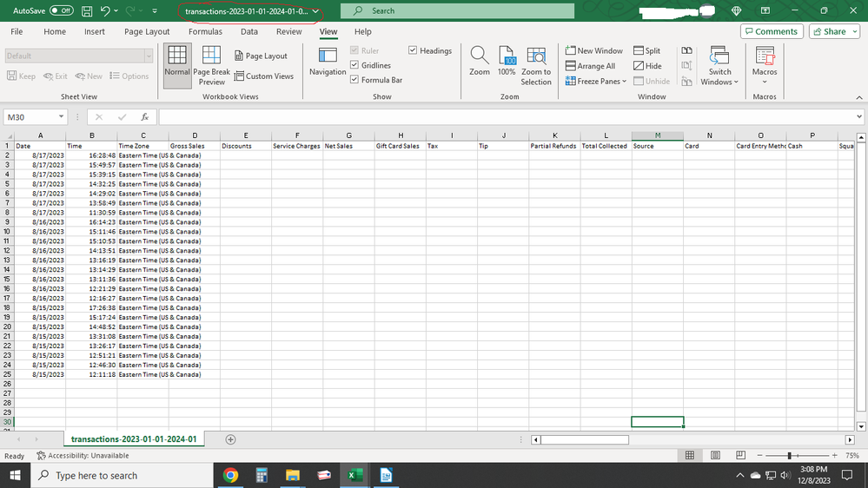
Task: Open the Page Layout ribbon tab
Action: pyautogui.click(x=147, y=31)
